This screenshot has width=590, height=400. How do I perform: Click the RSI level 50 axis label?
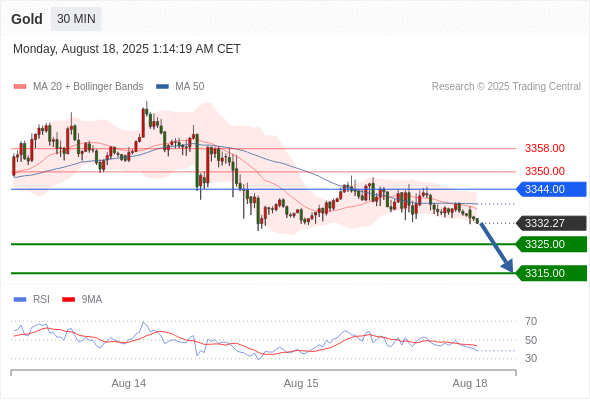pos(531,340)
